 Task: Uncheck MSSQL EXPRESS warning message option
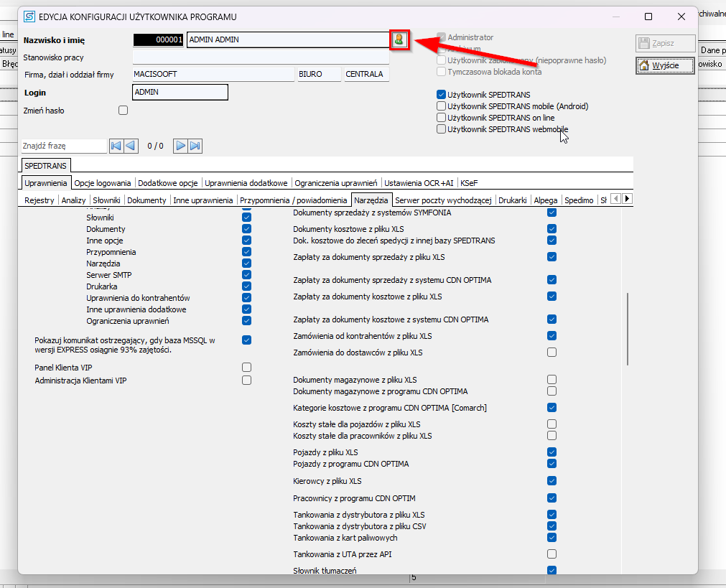(x=247, y=340)
